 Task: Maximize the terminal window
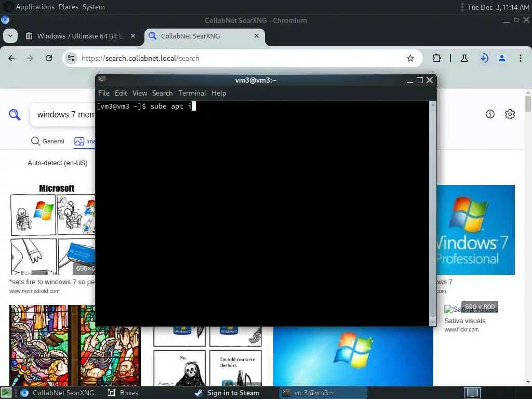[420, 79]
